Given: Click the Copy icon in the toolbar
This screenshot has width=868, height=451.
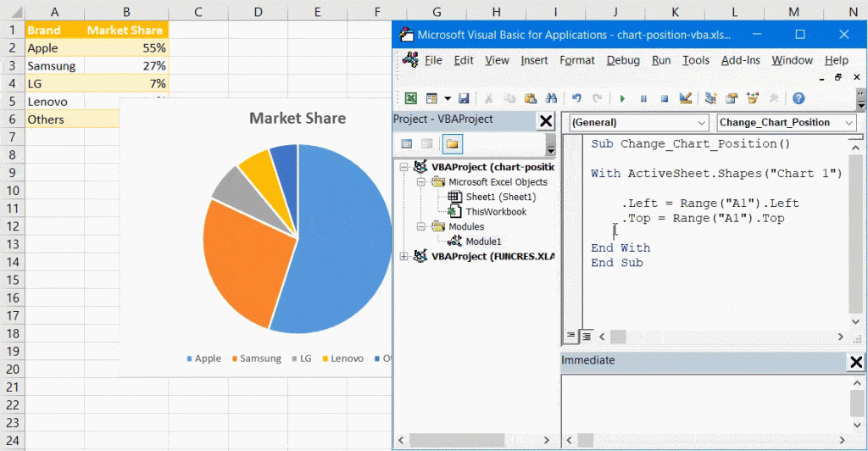Looking at the screenshot, I should [x=509, y=98].
